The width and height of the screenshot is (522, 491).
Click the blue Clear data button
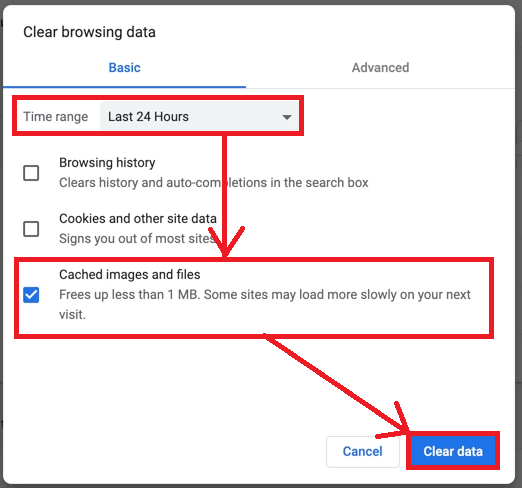coord(453,451)
